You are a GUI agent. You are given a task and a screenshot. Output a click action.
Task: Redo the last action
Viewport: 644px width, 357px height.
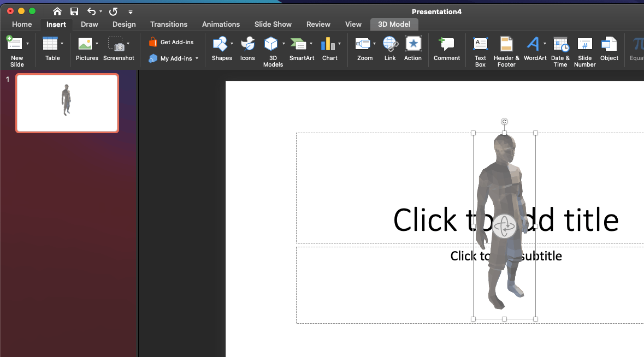coord(114,11)
